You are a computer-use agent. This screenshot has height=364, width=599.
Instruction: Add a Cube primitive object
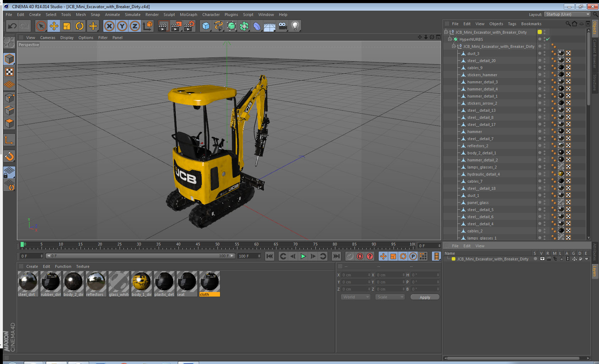[206, 26]
